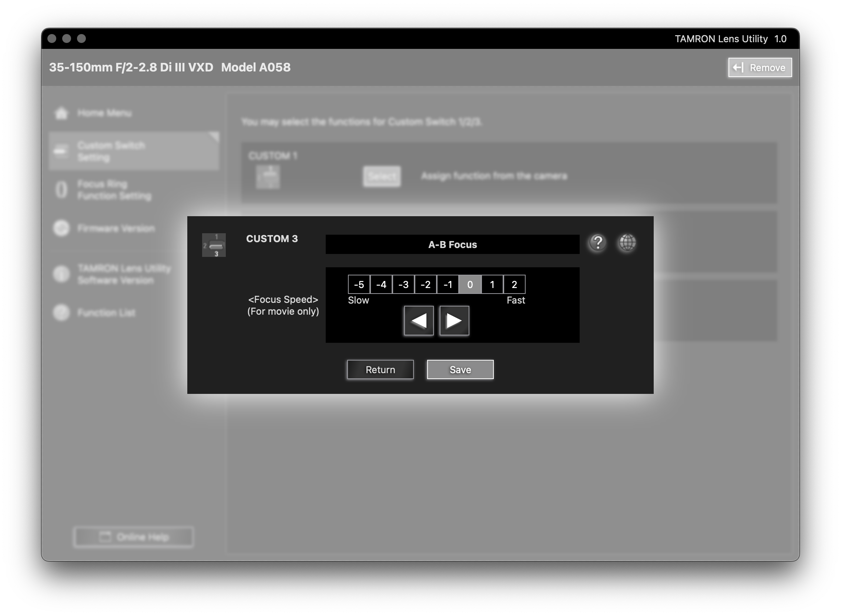The height and width of the screenshot is (616, 841).
Task: Open the Online Help link
Action: 134,536
